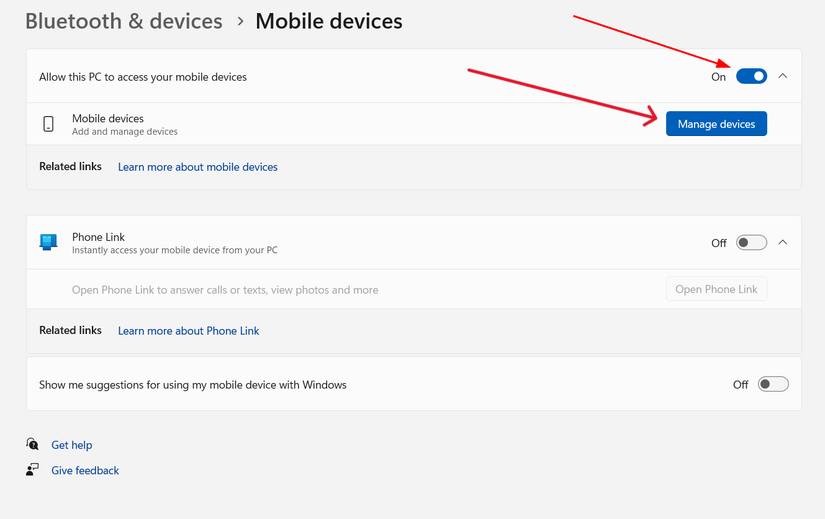
Task: Click the Give feedback person icon
Action: pos(33,470)
